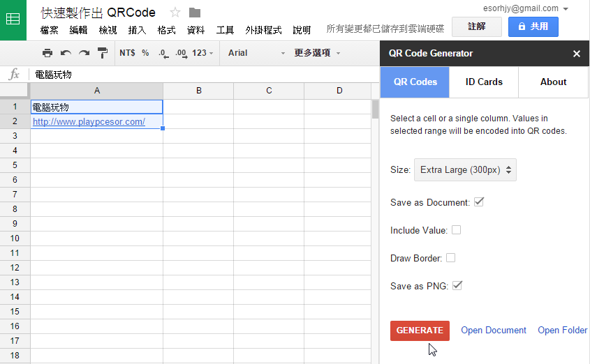Open the 資料 menu

(196, 30)
